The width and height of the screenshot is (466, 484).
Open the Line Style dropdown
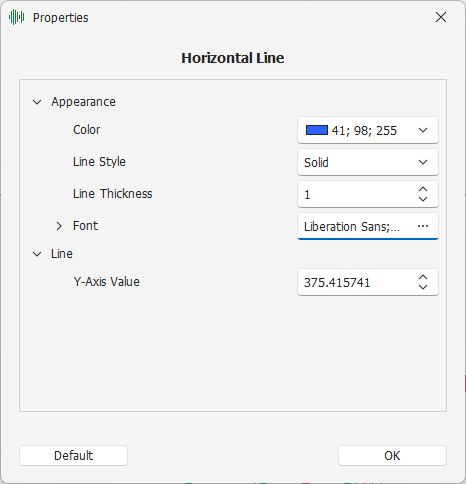368,162
